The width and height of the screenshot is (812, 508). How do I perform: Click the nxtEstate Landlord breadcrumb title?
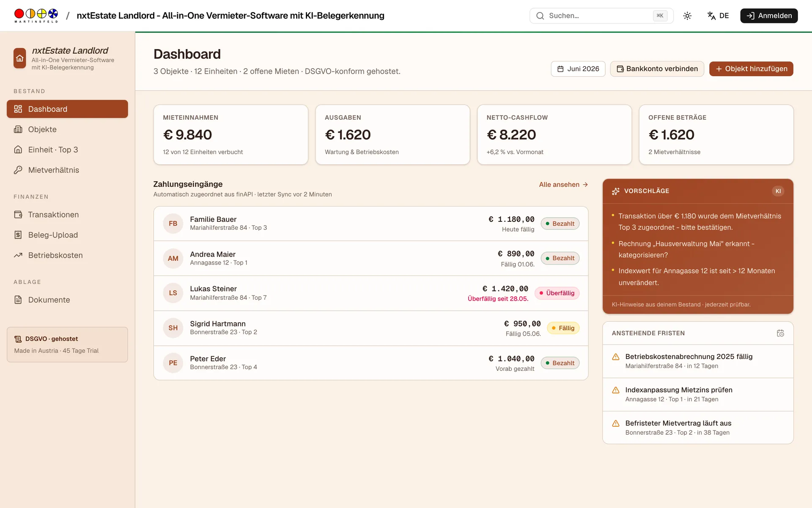click(230, 16)
